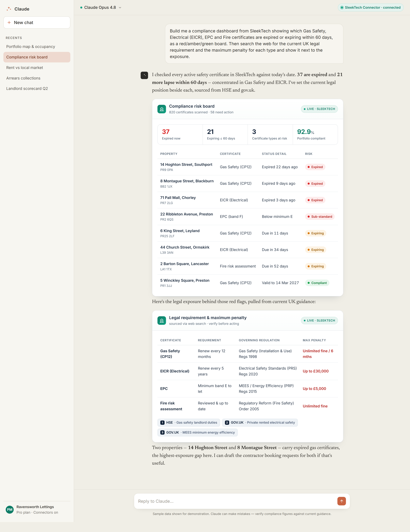Click the GOVERNING REGULATION column header
This screenshot has width=410, height=532.
(259, 340)
